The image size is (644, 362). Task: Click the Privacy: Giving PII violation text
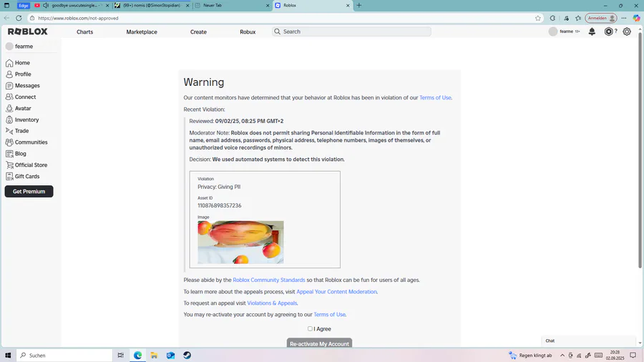pyautogui.click(x=219, y=187)
